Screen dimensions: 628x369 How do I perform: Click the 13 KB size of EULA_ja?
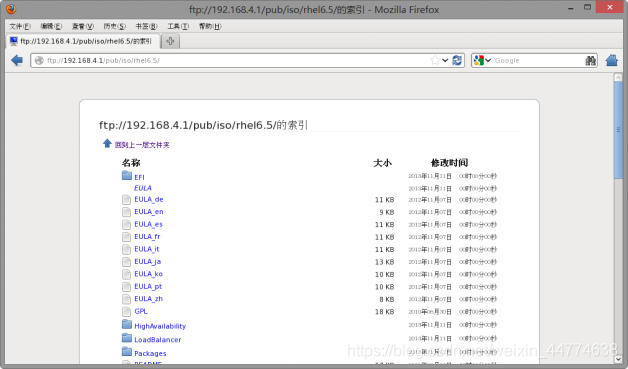[384, 262]
